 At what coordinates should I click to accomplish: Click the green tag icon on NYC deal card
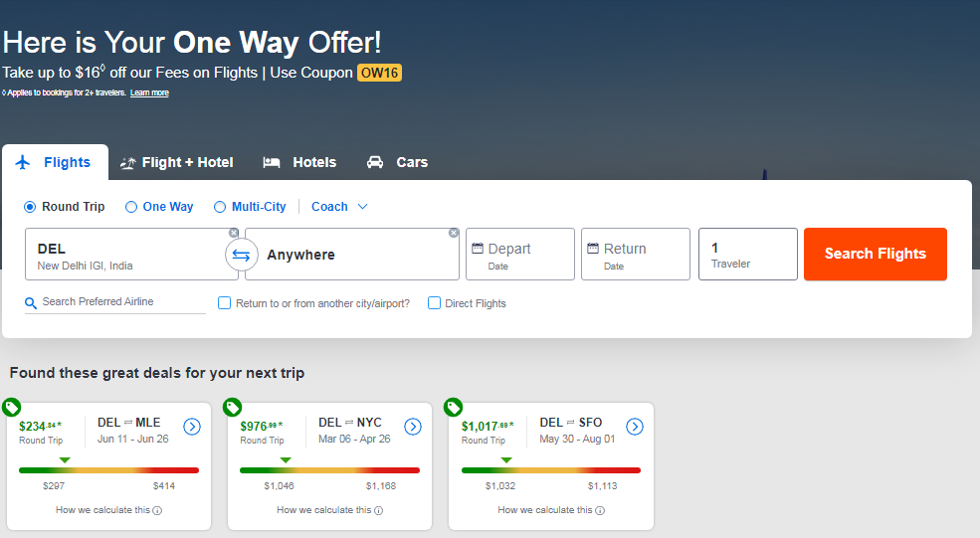pyautogui.click(x=233, y=408)
